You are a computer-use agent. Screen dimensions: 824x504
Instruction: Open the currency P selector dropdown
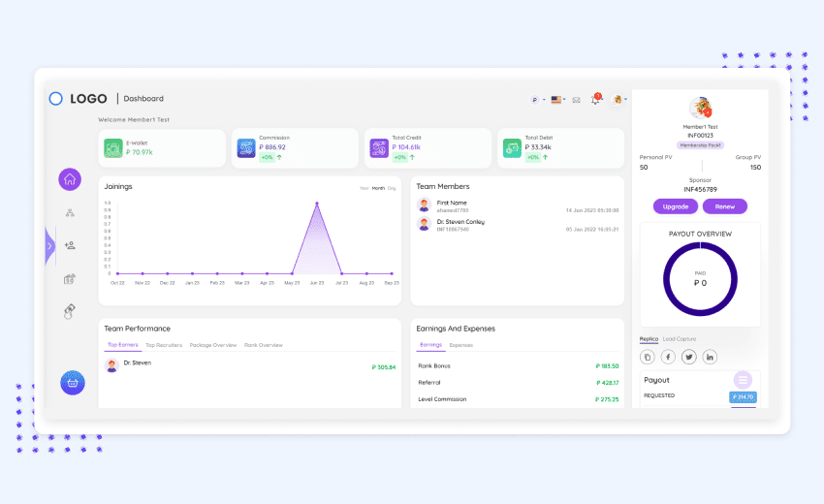pos(537,100)
